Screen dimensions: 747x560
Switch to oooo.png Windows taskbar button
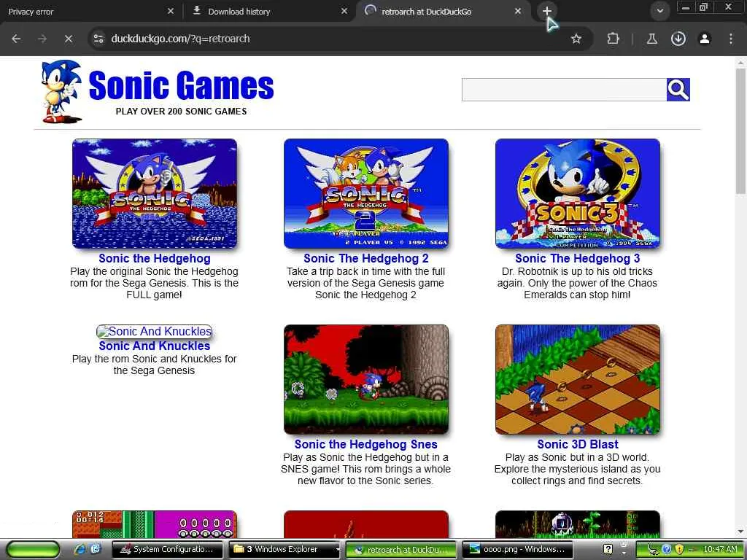coord(519,550)
